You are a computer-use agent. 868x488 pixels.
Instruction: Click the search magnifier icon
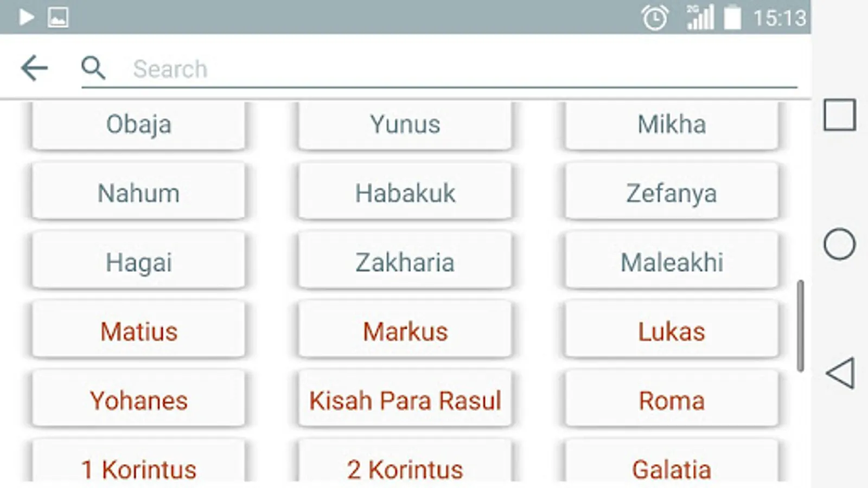point(93,68)
